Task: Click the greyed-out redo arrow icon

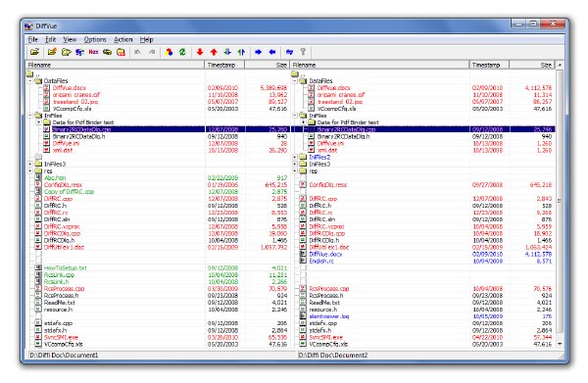Action: click(x=152, y=52)
